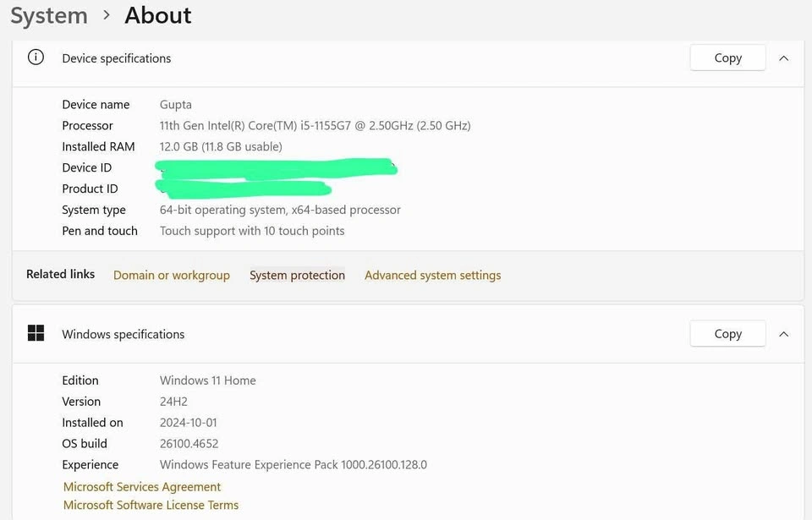Open Advanced system settings link

click(x=432, y=275)
